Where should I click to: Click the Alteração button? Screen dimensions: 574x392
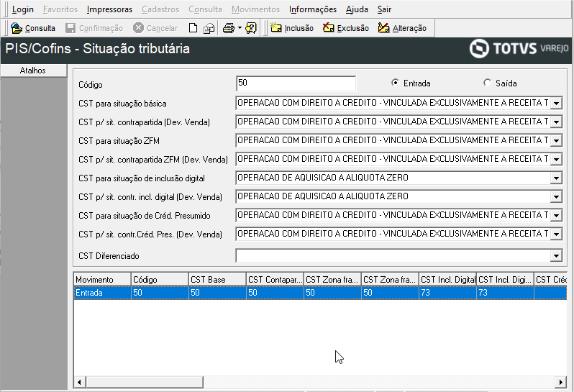pos(402,28)
